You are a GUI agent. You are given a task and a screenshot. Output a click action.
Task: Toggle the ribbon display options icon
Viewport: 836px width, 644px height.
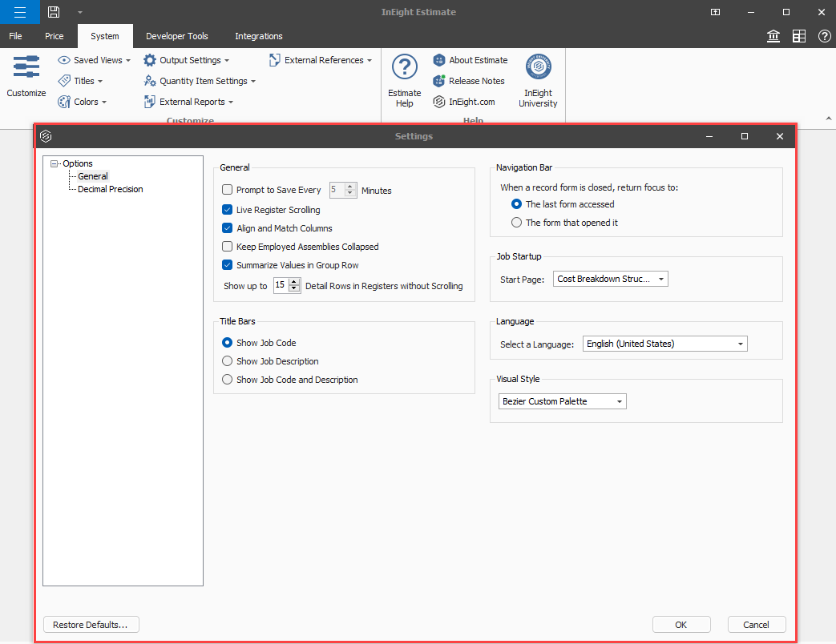point(716,12)
